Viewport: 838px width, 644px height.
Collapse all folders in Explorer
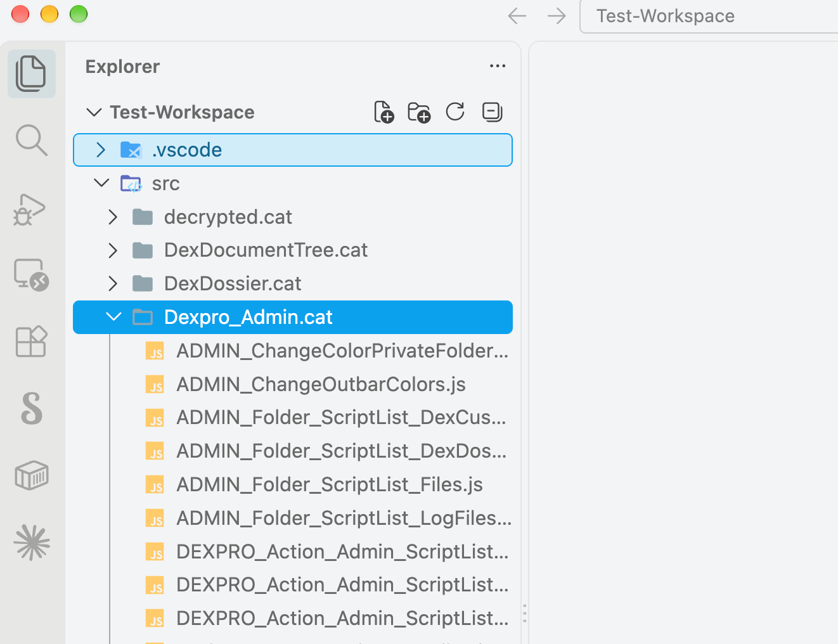pyautogui.click(x=492, y=112)
